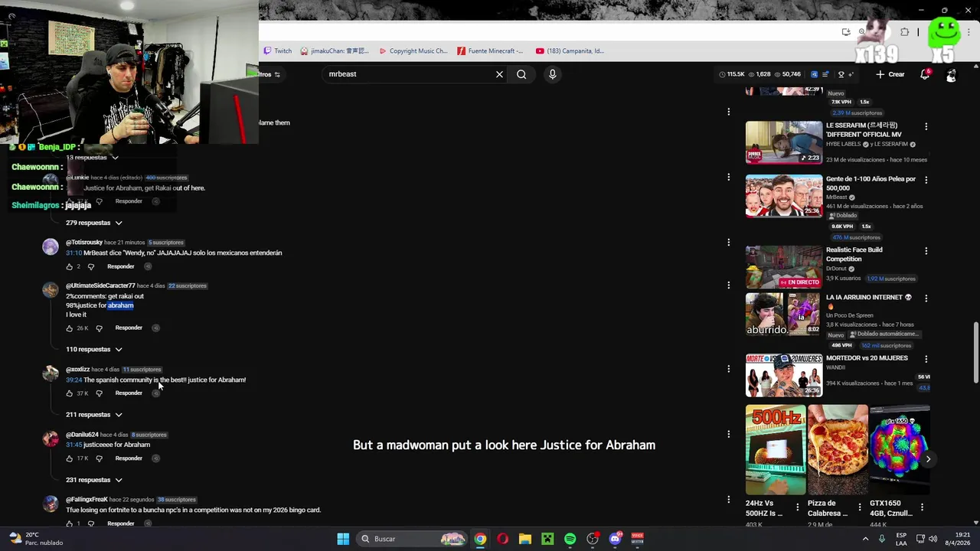Dislike the @Danilu624 comment
The height and width of the screenshot is (551, 980).
pyautogui.click(x=99, y=458)
